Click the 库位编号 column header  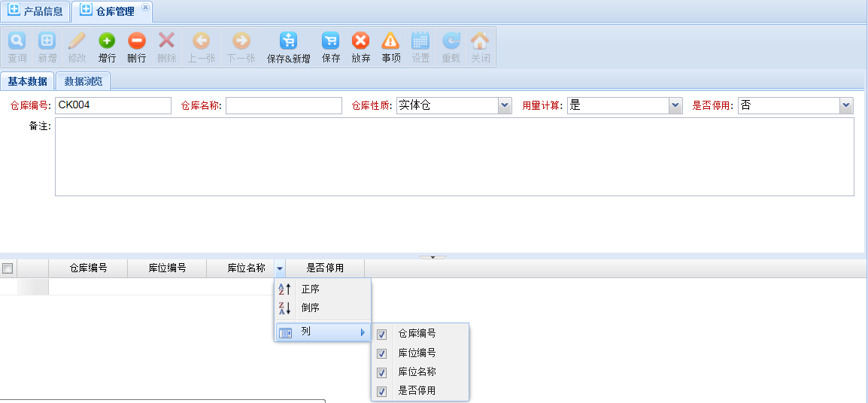(x=166, y=268)
